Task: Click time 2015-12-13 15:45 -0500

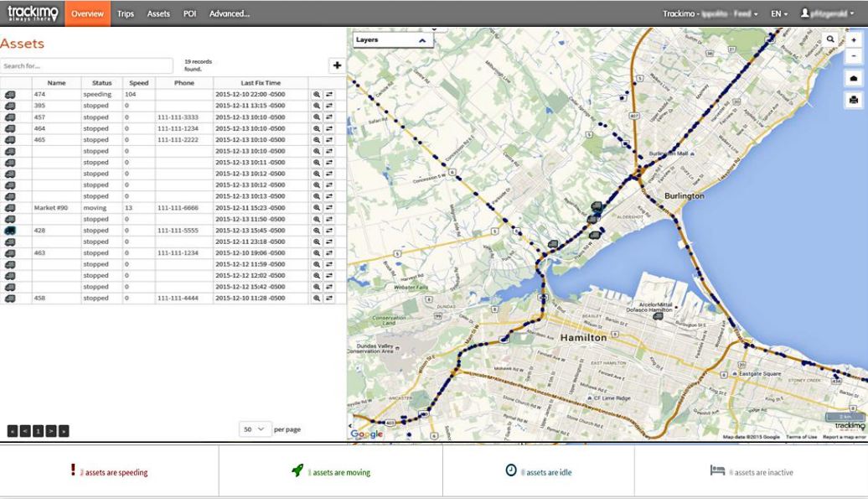Action: click(251, 231)
